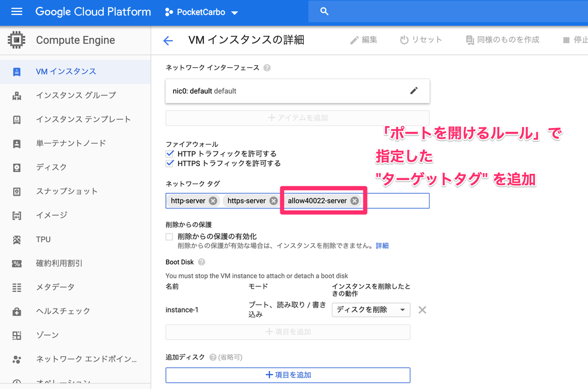Click the top search bar field
Viewport: 588px width, 389px height.
[x=448, y=11]
